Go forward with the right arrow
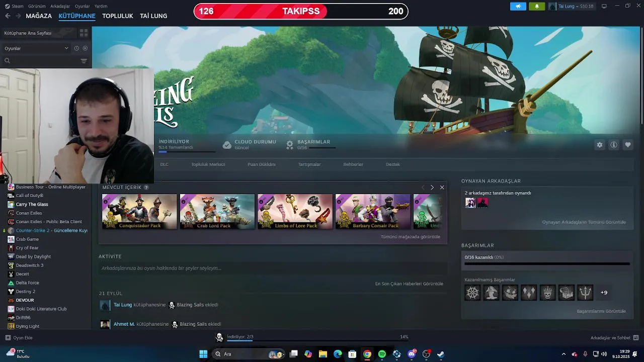This screenshot has width=644, height=362. [18, 16]
